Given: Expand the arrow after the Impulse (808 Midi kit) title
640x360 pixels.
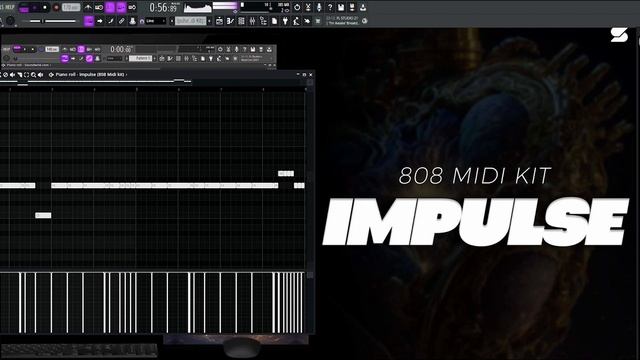Looking at the screenshot, I should coord(127,75).
